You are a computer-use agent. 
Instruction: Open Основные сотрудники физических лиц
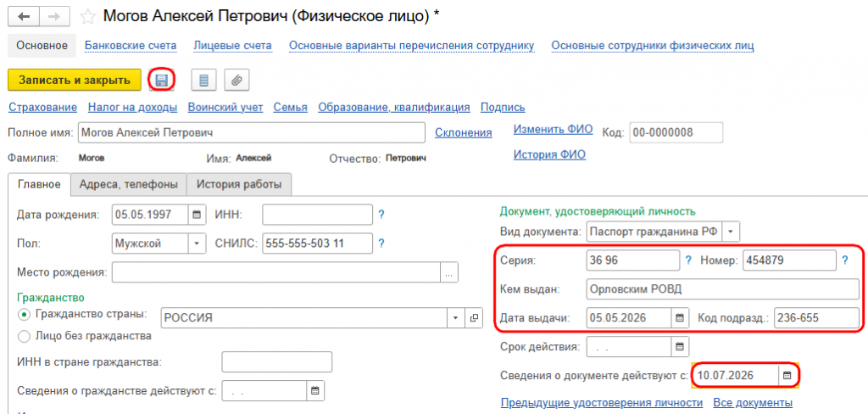pos(653,46)
